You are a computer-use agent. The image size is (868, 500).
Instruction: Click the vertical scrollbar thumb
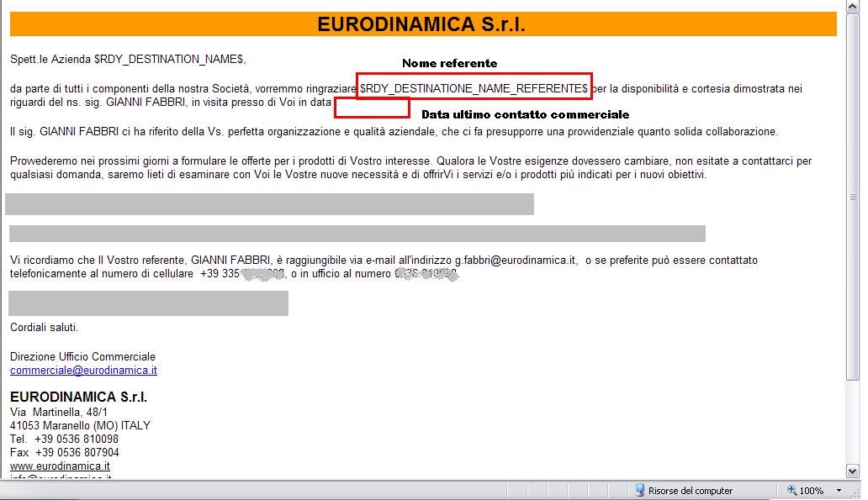point(853,197)
